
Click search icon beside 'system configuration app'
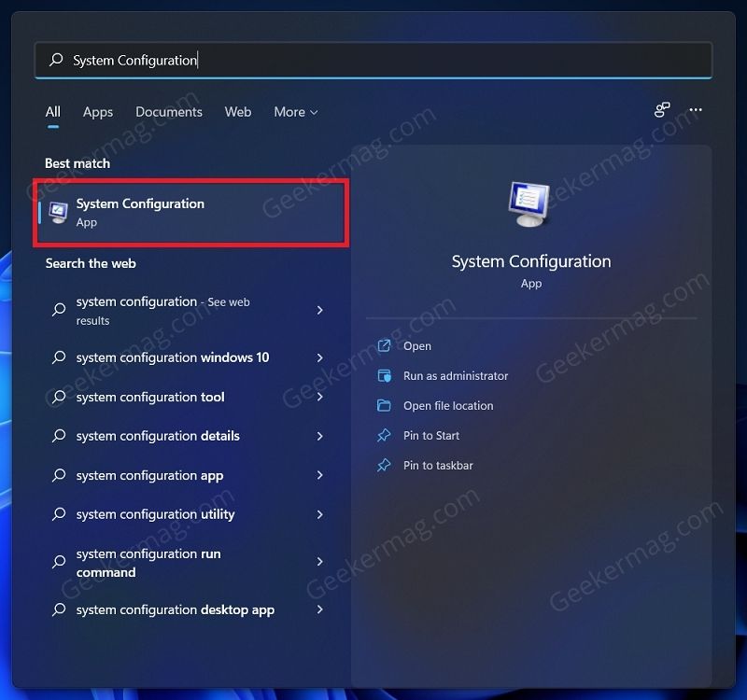pyautogui.click(x=59, y=475)
